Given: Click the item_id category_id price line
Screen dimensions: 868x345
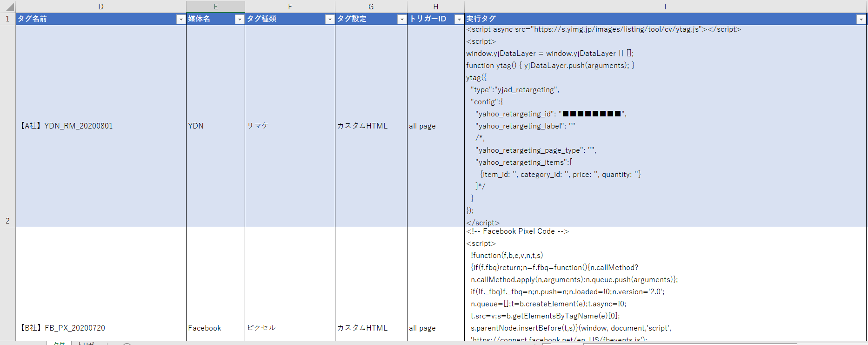Looking at the screenshot, I should coord(561,175).
